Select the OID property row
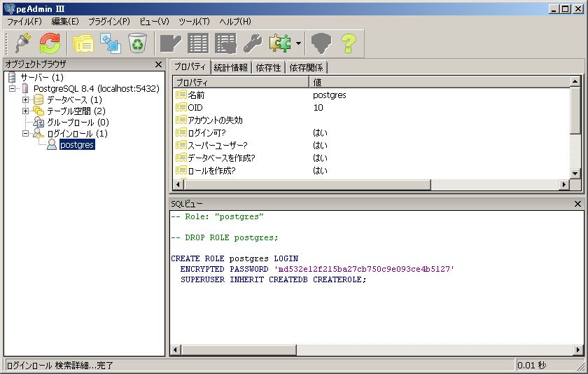 point(371,108)
